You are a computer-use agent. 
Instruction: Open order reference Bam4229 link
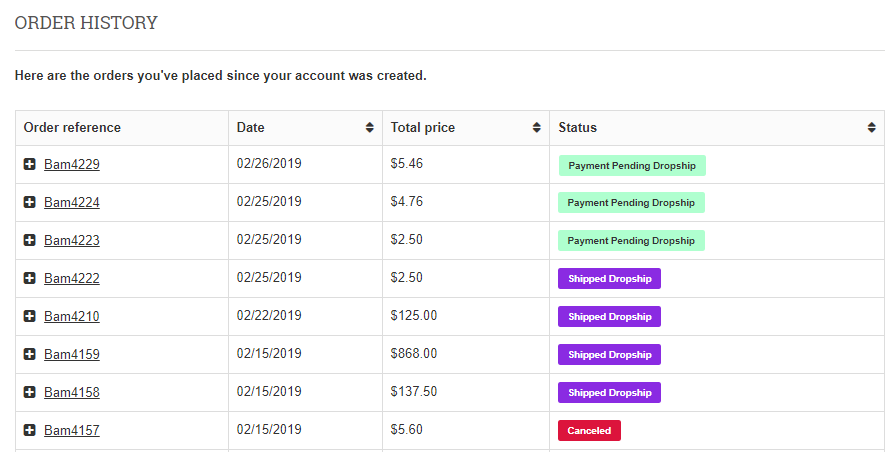[x=72, y=164]
